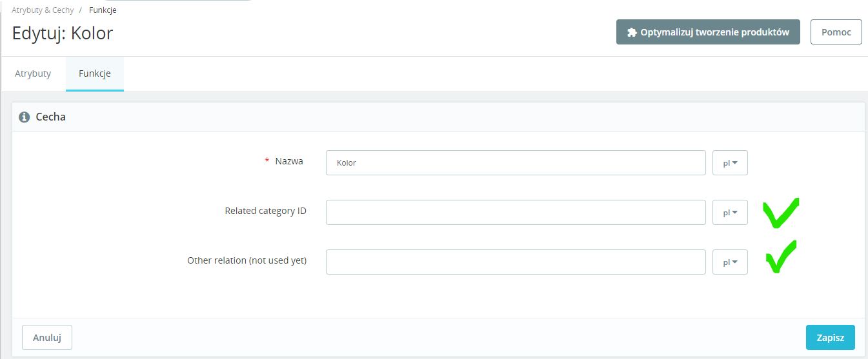Viewport: 868px width, 359px height.
Task: Click green checkmark next to Other relation field
Action: click(x=781, y=257)
